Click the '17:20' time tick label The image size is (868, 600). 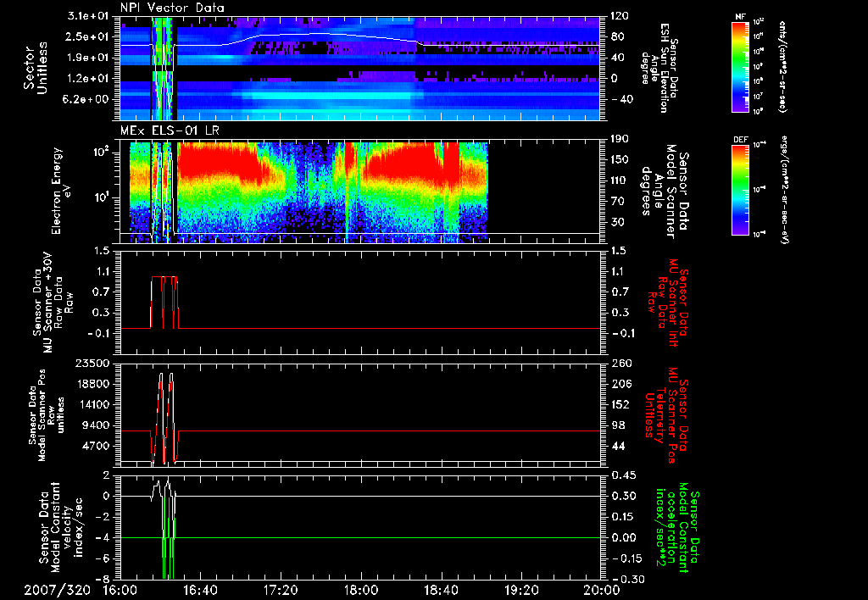click(281, 590)
